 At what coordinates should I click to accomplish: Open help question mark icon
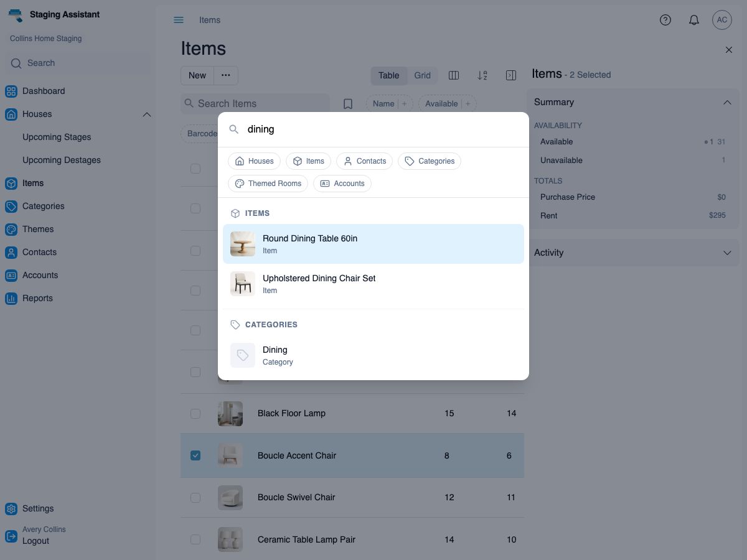[665, 20]
